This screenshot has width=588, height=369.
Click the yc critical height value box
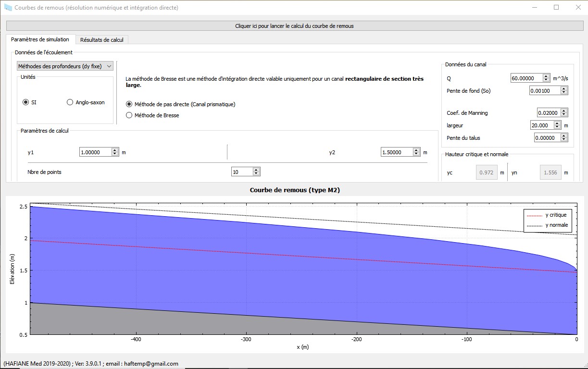coord(487,172)
